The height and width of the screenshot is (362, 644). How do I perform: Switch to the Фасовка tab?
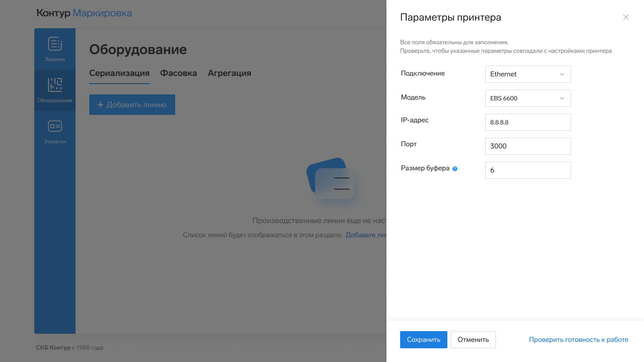tap(178, 73)
